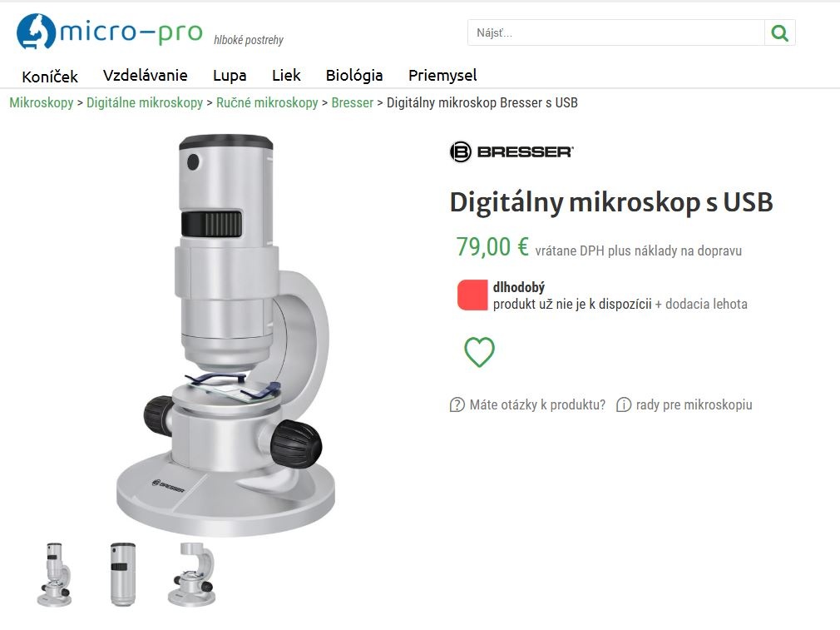Follow the dodacia lehota link
This screenshot has height=630, width=840.
tap(706, 304)
